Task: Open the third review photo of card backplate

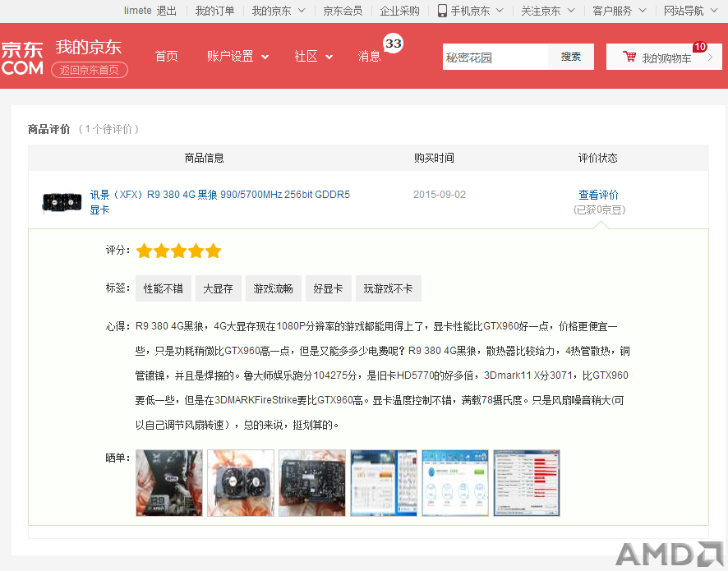Action: point(312,483)
